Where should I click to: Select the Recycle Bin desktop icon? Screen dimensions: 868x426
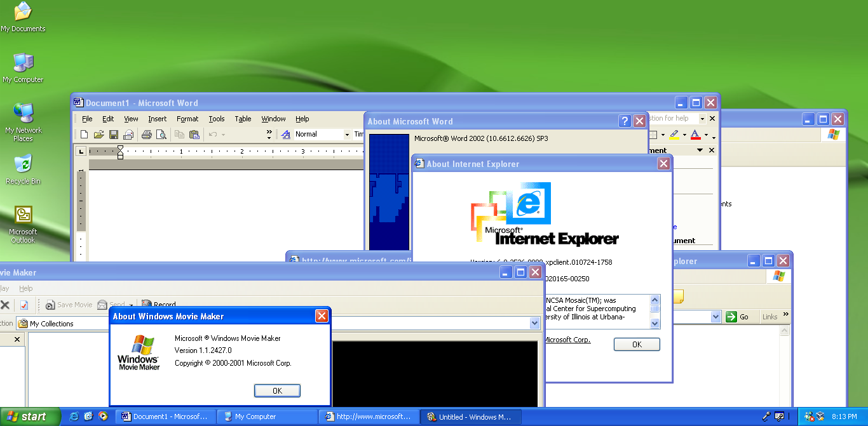(x=24, y=170)
